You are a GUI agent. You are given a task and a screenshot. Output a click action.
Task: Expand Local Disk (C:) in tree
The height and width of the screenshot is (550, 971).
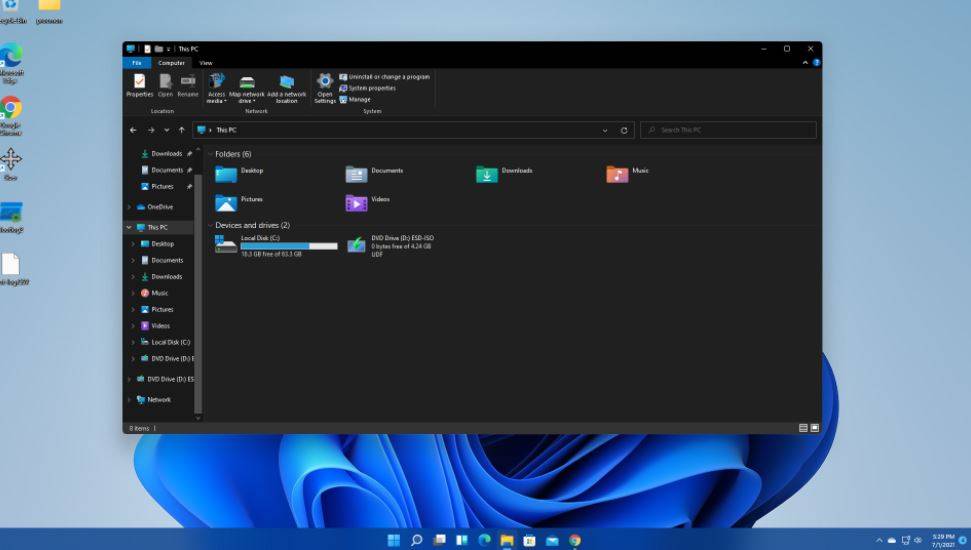pyautogui.click(x=133, y=342)
